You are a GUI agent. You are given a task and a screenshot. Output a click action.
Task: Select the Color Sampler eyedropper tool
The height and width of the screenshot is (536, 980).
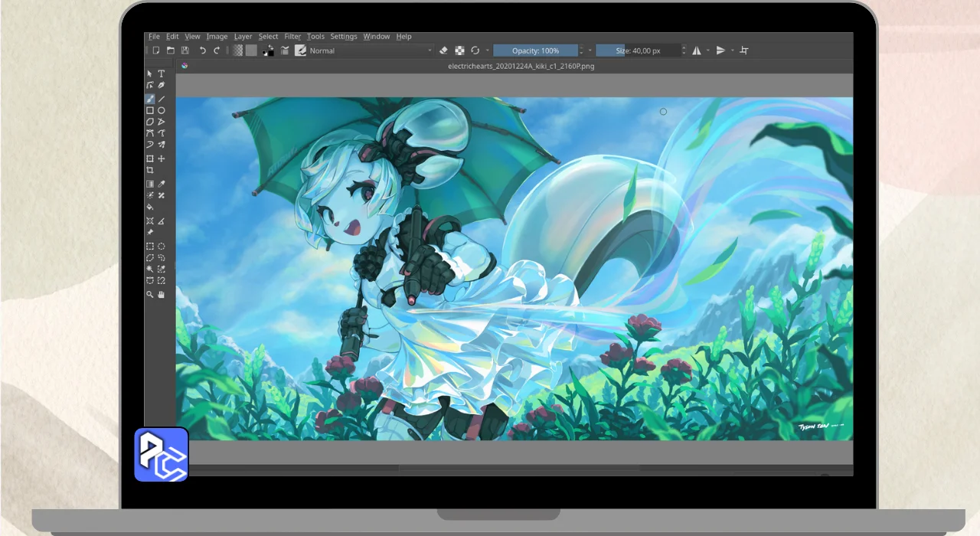(x=162, y=184)
